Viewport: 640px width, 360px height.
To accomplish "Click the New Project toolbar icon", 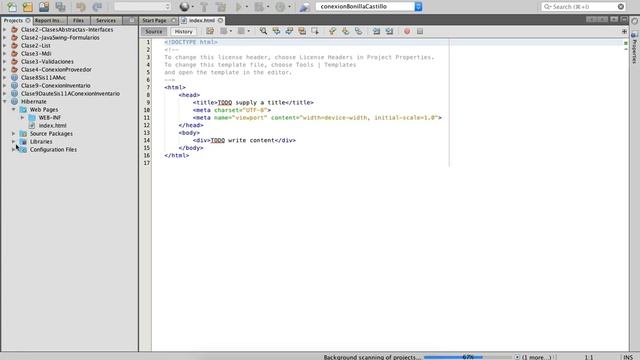I will click(x=28, y=7).
